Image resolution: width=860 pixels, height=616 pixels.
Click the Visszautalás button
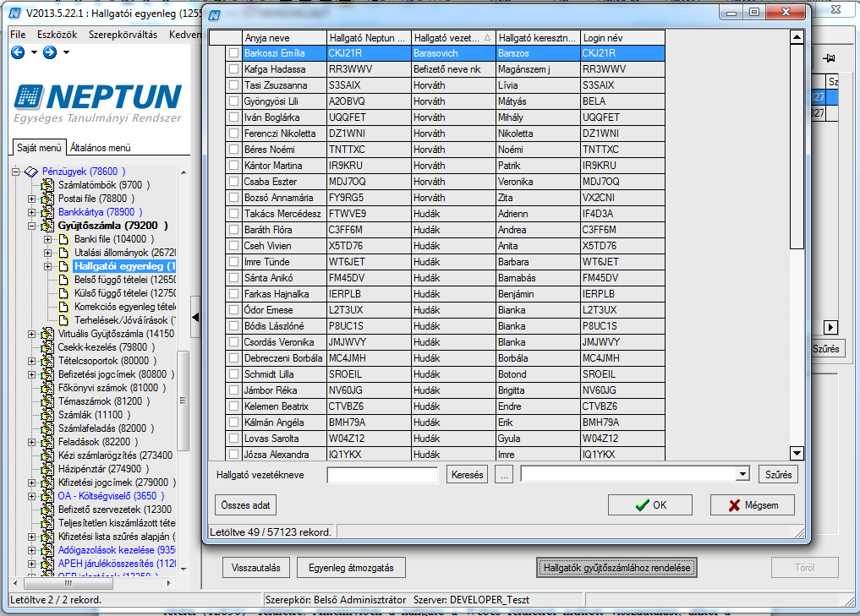255,568
